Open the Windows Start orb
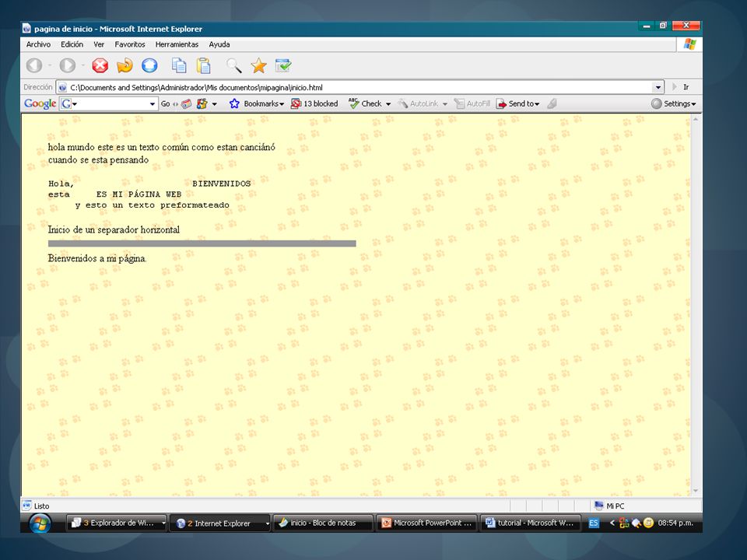This screenshot has width=747, height=560. pyautogui.click(x=40, y=523)
